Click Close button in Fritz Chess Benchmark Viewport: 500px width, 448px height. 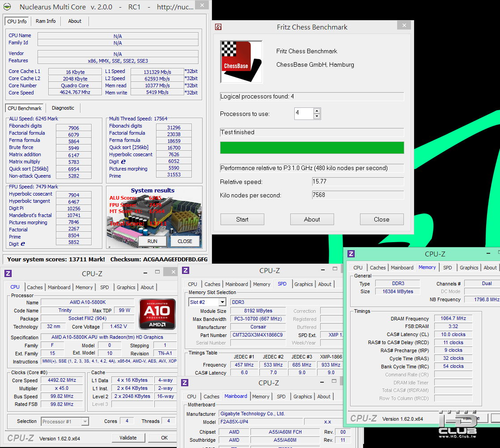point(381,219)
